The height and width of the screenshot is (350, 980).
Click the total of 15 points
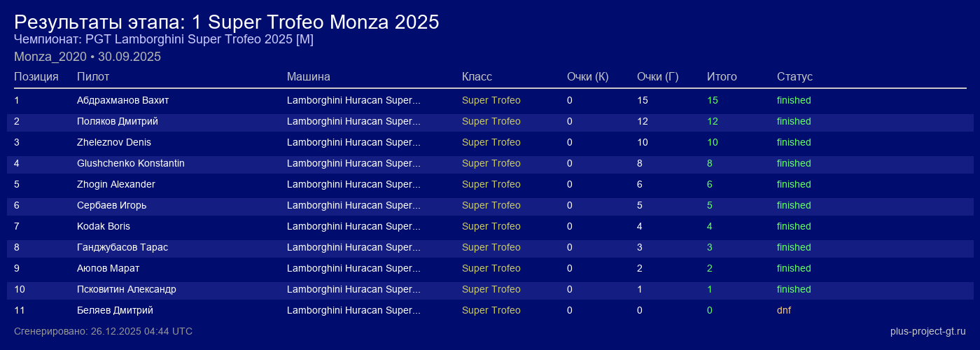point(713,100)
